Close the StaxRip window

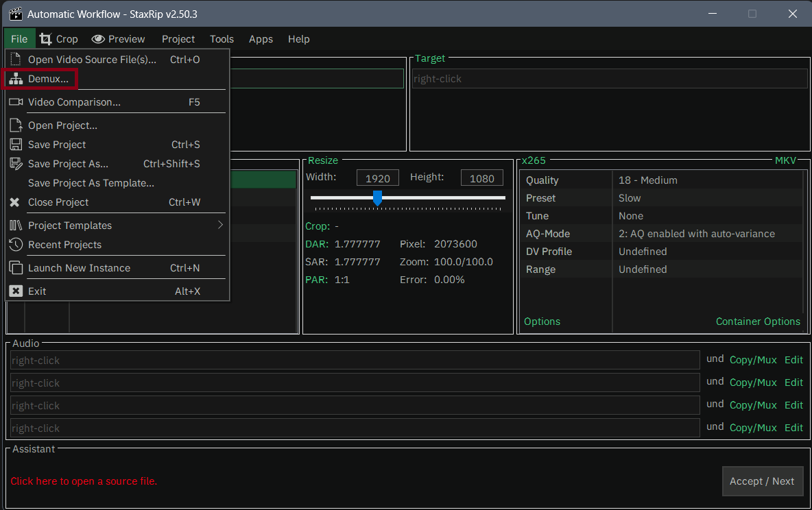pyautogui.click(x=792, y=14)
